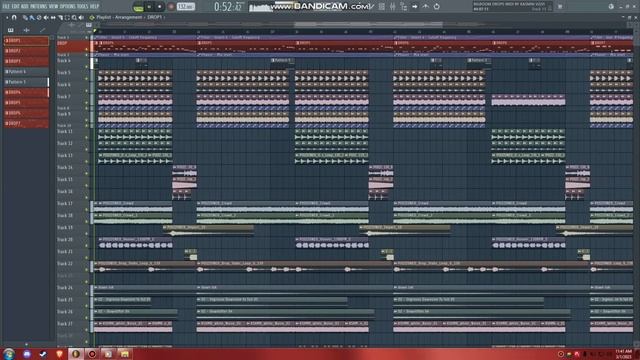Click the Playlist icon beside the Arrangement title
The height and width of the screenshot is (360, 640).
pyautogui.click(x=92, y=18)
